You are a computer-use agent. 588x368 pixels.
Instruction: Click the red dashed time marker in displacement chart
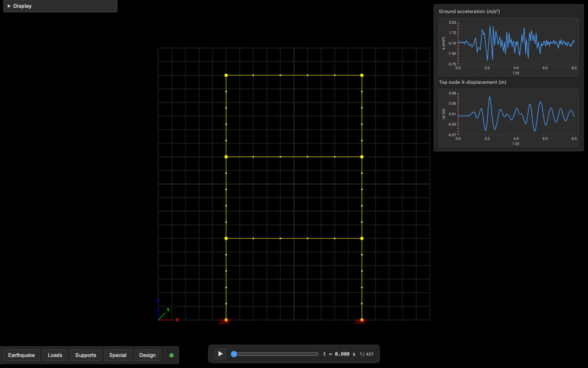pos(459,114)
